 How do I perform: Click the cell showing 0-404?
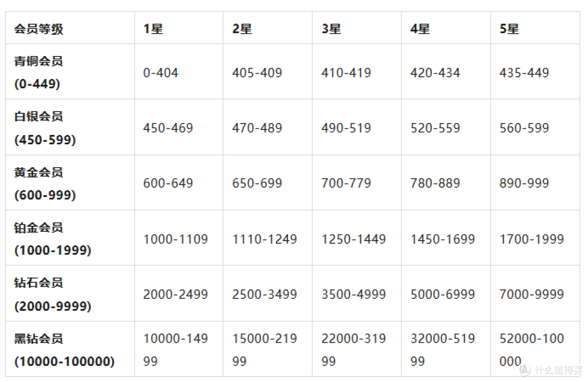(x=179, y=72)
